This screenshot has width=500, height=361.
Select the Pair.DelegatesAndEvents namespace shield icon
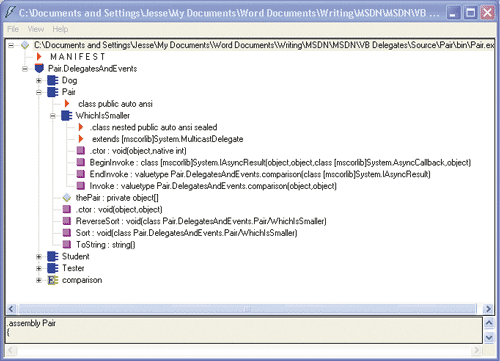tap(39, 68)
